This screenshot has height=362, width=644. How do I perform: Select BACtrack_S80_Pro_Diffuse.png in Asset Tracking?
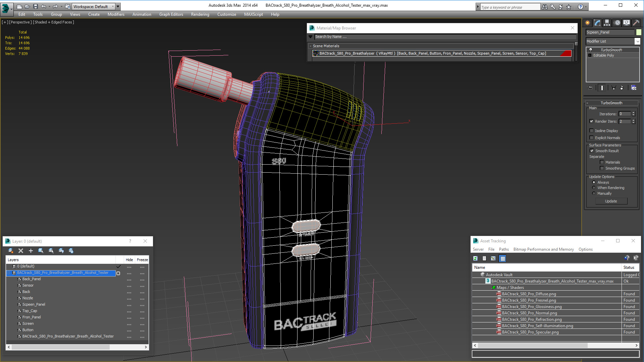pos(529,294)
